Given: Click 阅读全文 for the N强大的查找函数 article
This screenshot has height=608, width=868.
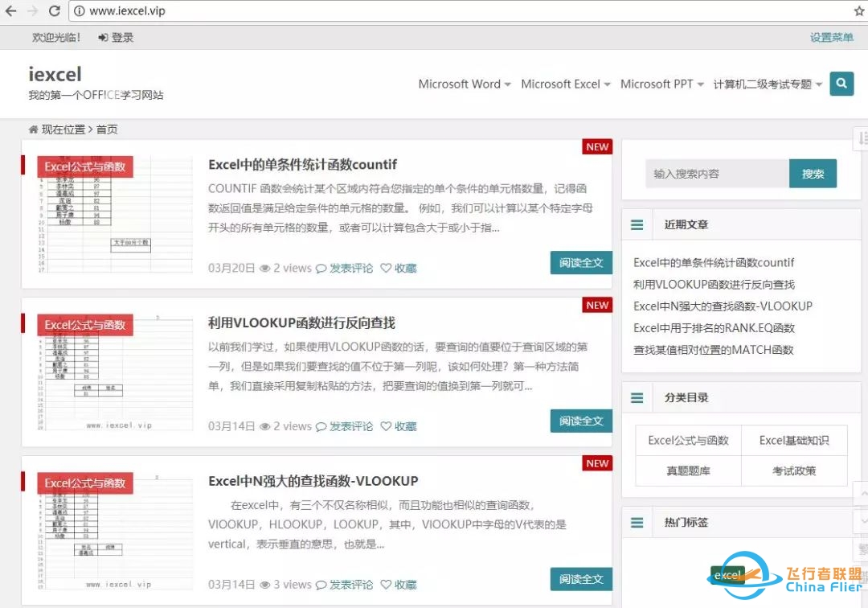Looking at the screenshot, I should [581, 579].
